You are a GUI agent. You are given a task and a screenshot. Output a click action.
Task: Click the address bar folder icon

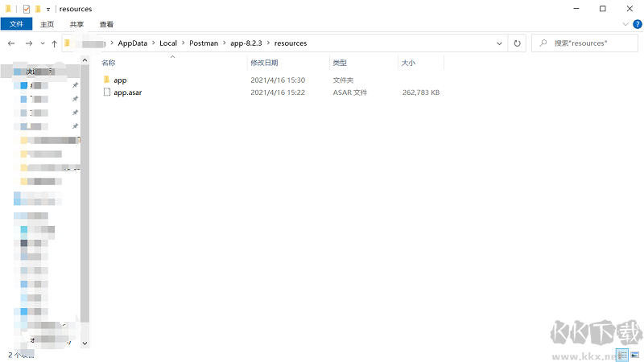68,43
